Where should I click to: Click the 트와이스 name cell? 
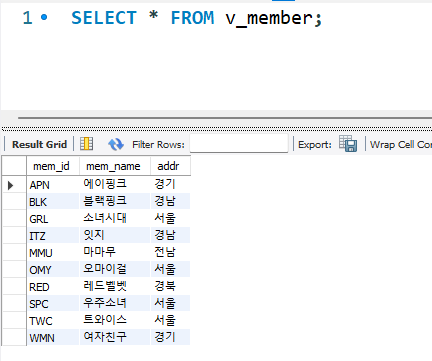115,320
